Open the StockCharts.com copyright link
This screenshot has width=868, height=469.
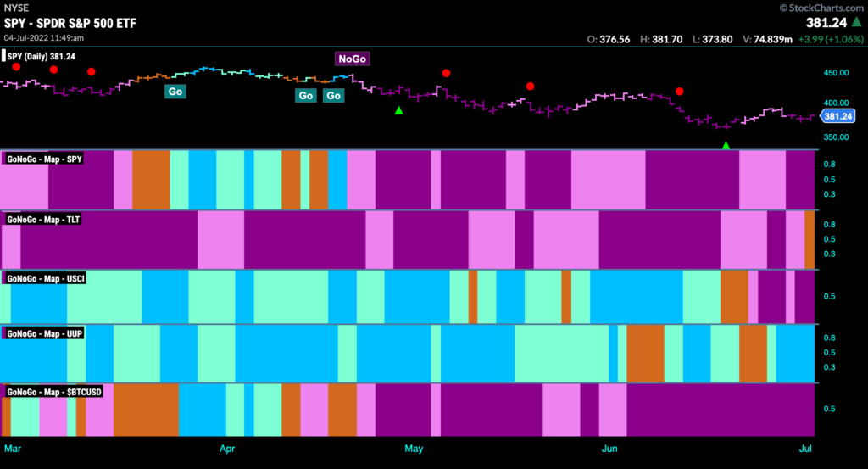(x=821, y=8)
